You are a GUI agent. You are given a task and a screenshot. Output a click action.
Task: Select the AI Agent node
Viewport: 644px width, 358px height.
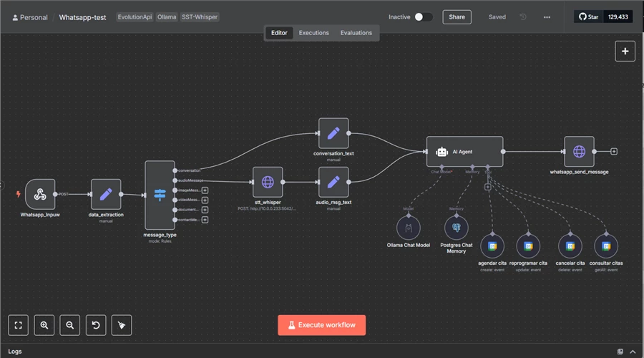pos(464,151)
